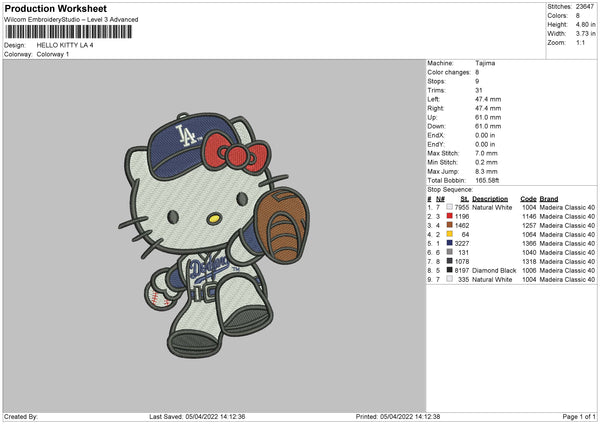Click the 'Description' column header
Screen dimensions: 600x424
pos(490,199)
